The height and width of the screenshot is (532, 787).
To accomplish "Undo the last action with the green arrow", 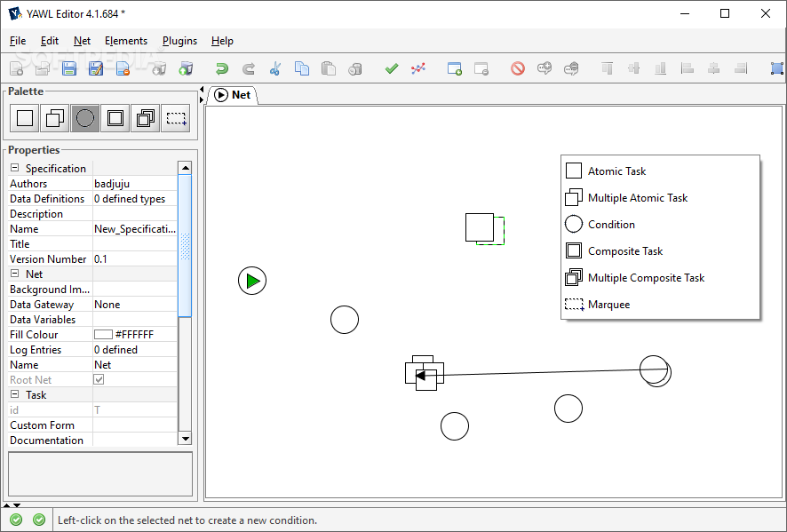I will pyautogui.click(x=222, y=68).
